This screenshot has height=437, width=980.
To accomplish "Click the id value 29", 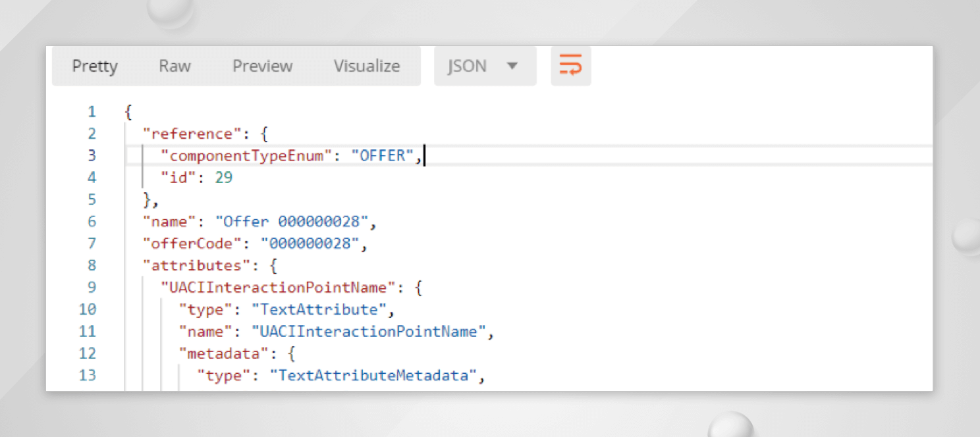I will coord(224,178).
